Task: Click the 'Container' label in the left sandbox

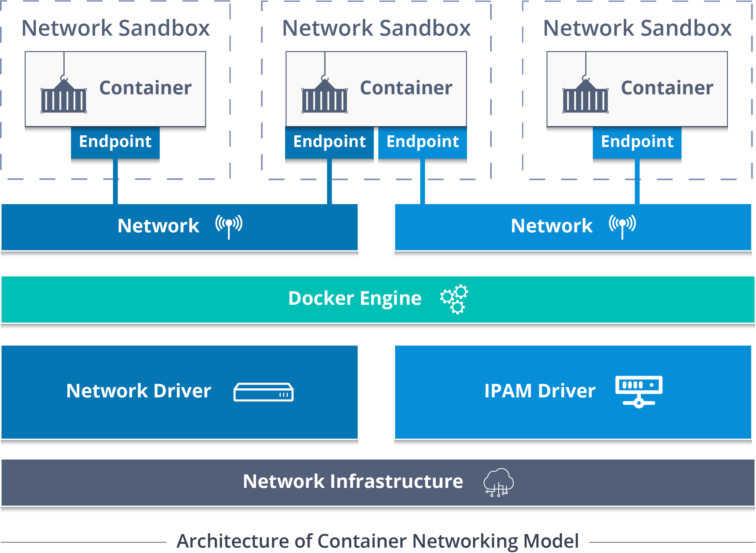Action: click(145, 88)
